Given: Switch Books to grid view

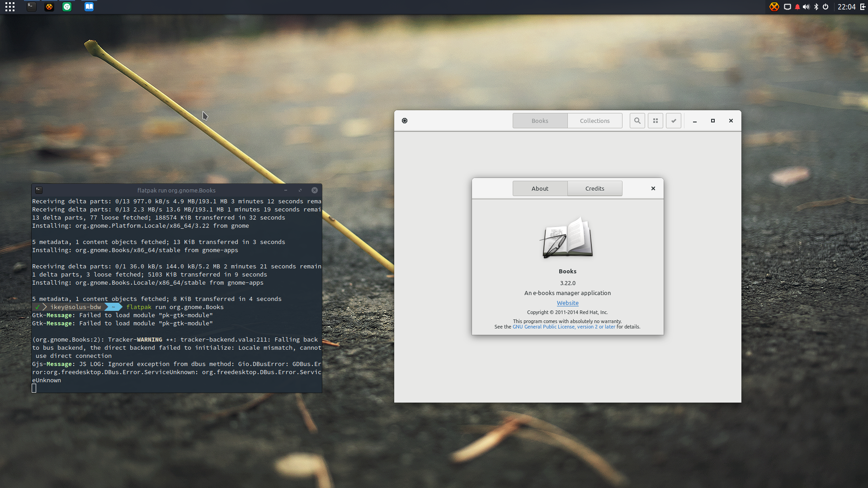Looking at the screenshot, I should coord(655,121).
